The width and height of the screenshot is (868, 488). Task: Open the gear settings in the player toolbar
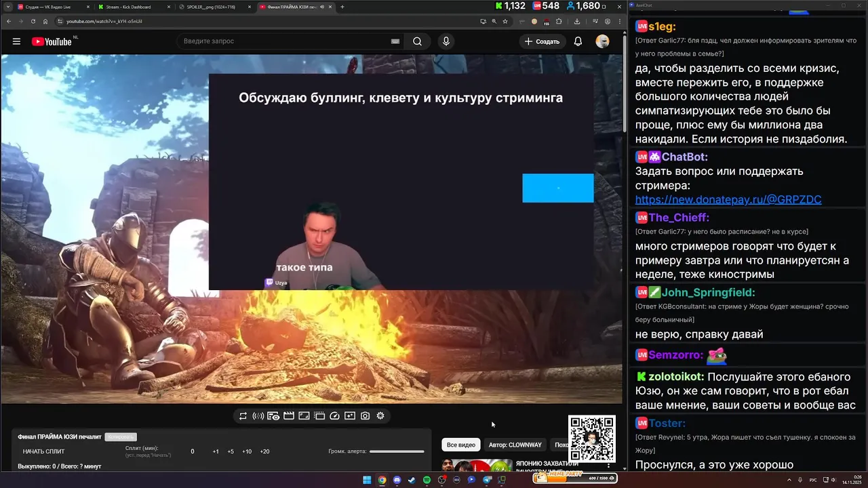pyautogui.click(x=380, y=416)
